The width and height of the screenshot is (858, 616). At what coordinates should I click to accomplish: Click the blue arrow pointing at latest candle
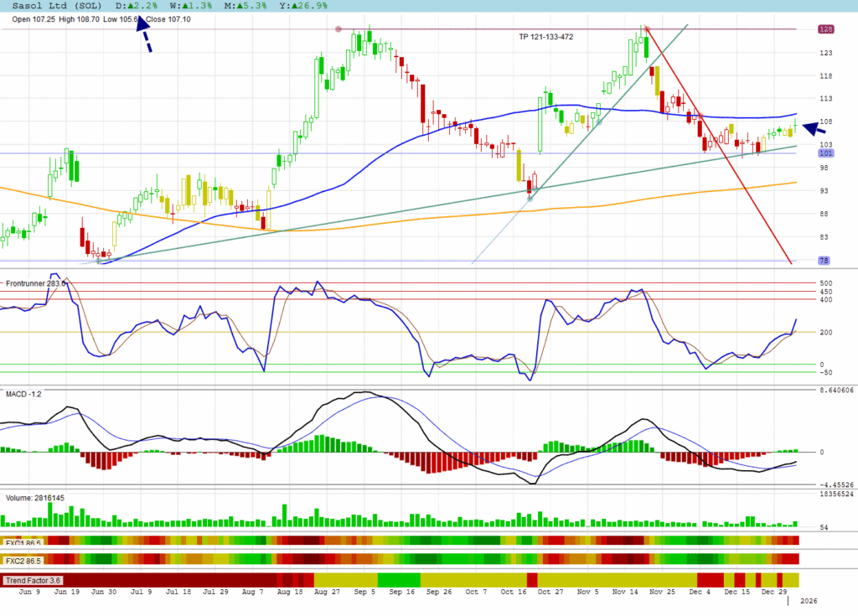(814, 128)
